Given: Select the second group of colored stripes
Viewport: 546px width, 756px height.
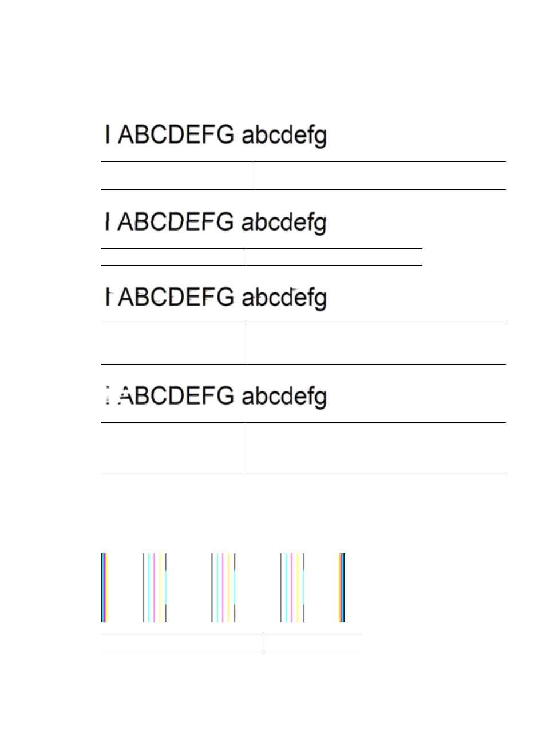Looking at the screenshot, I should (155, 588).
